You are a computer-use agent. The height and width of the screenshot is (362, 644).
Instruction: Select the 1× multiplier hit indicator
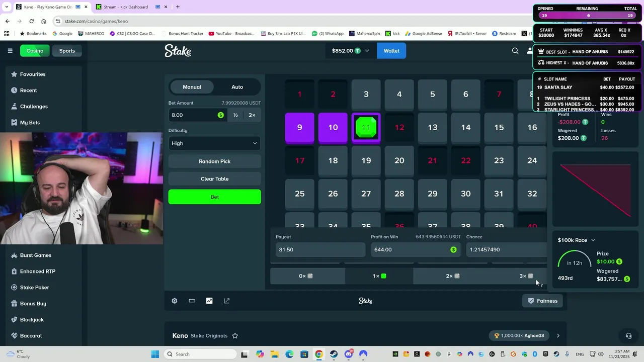[379, 276]
